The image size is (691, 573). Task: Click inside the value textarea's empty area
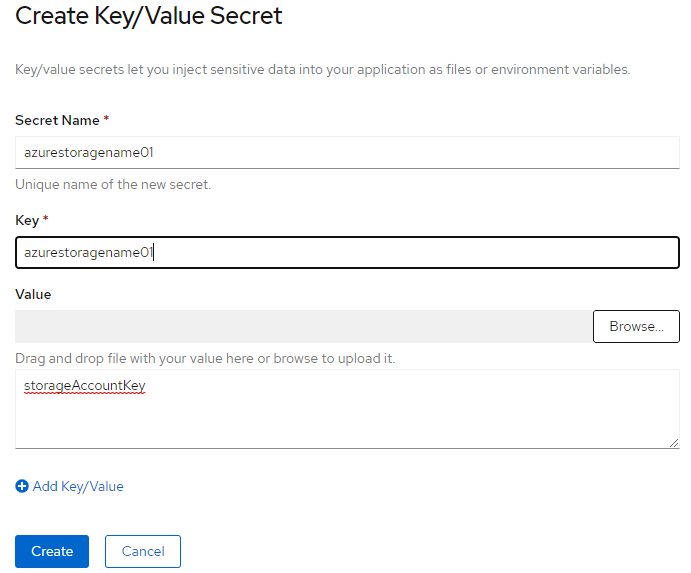pyautogui.click(x=347, y=419)
